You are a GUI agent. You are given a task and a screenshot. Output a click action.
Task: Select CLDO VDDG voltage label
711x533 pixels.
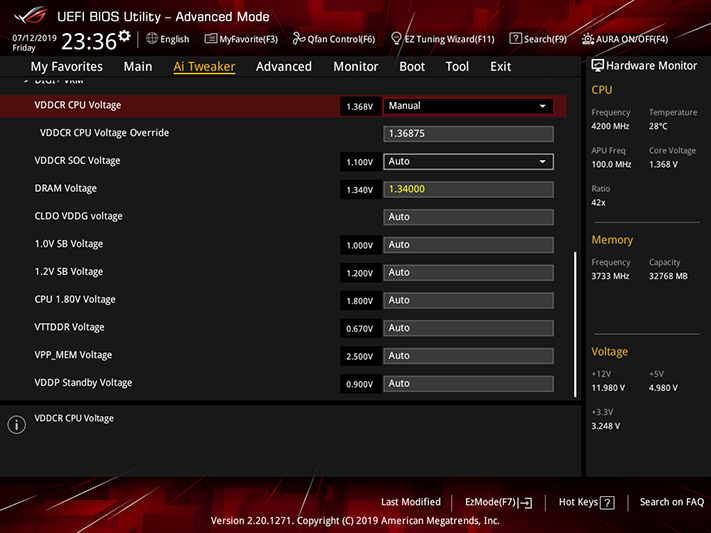(78, 216)
